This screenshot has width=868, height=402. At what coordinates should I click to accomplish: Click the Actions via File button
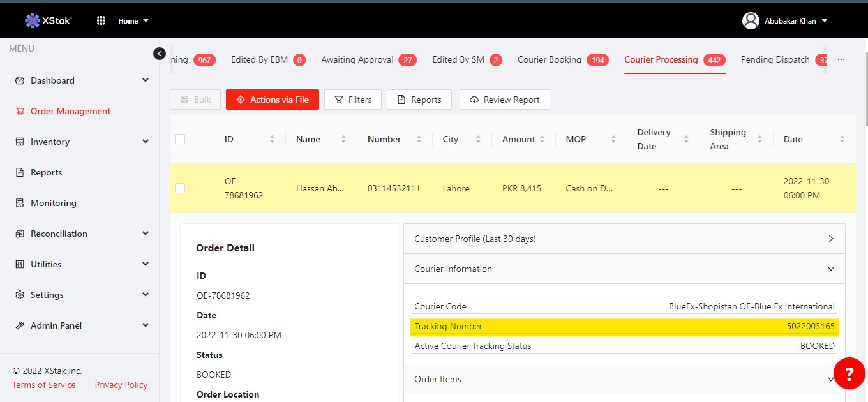[273, 100]
